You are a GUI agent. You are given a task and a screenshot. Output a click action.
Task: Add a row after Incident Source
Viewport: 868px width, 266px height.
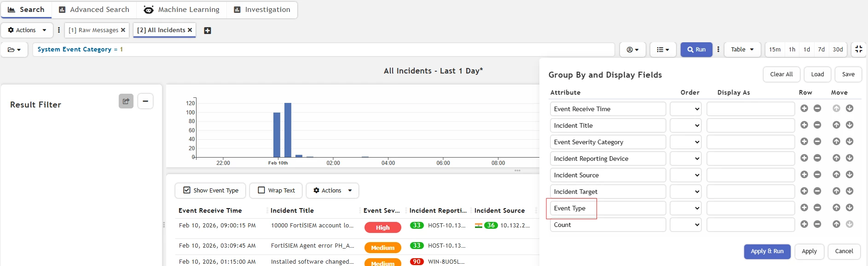point(804,175)
